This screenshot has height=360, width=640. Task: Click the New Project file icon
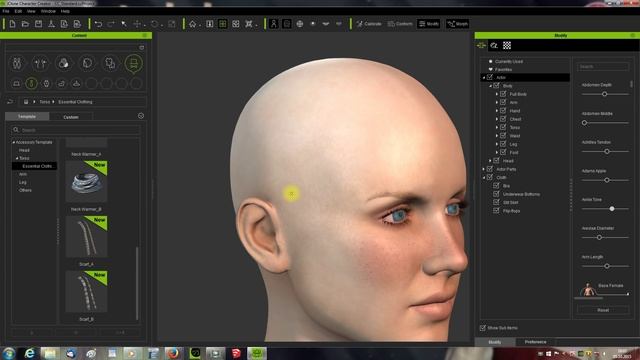pos(12,24)
